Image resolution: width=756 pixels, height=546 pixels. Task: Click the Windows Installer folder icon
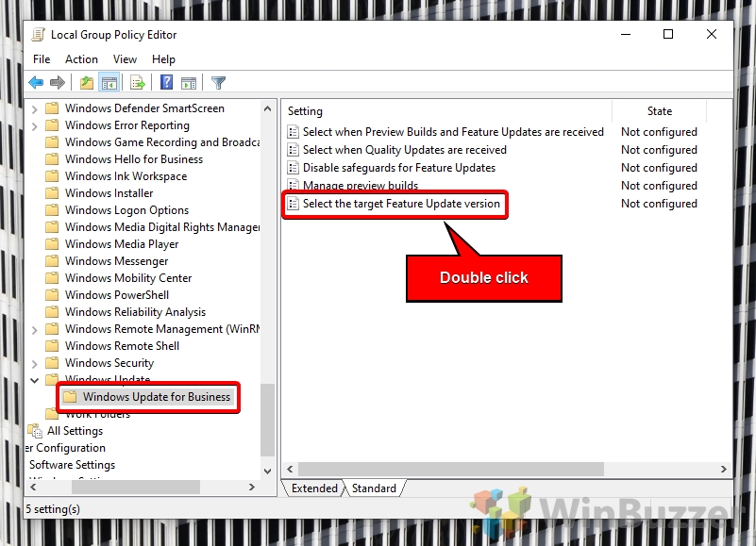(52, 192)
